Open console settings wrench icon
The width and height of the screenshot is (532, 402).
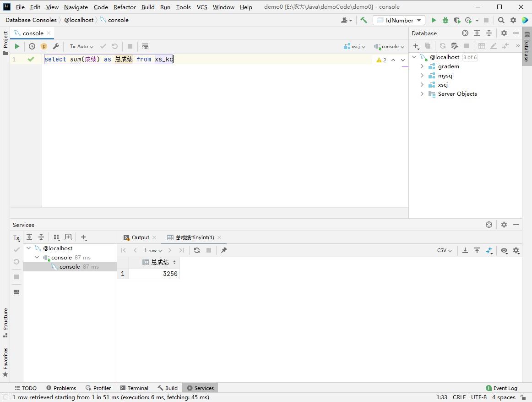point(56,46)
